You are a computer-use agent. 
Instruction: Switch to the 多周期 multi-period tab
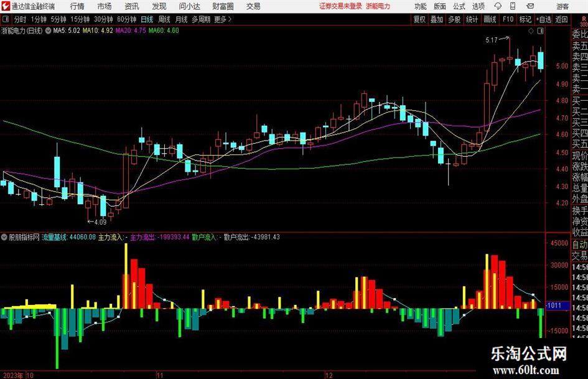[x=201, y=19]
